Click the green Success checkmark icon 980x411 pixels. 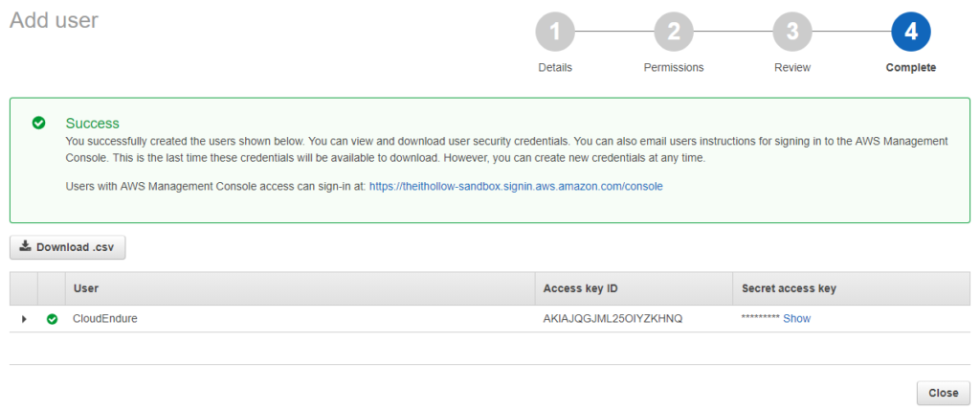tap(38, 123)
